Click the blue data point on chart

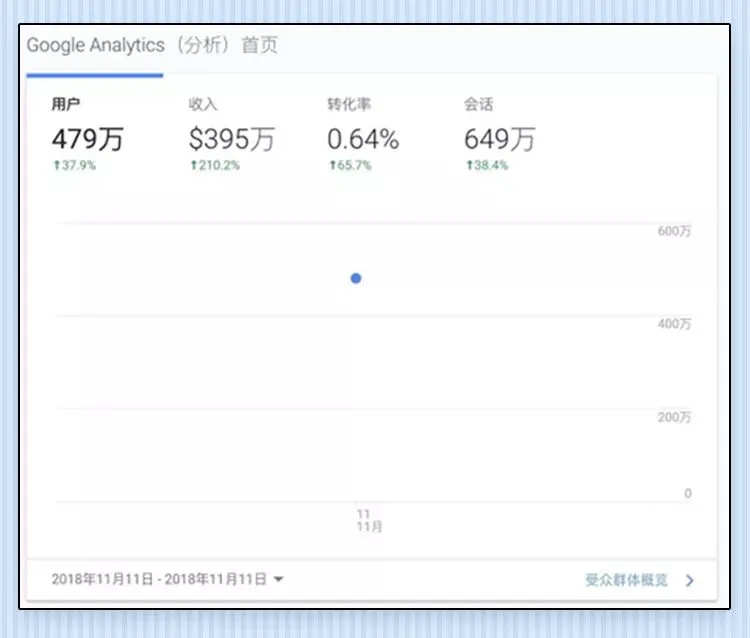356,278
